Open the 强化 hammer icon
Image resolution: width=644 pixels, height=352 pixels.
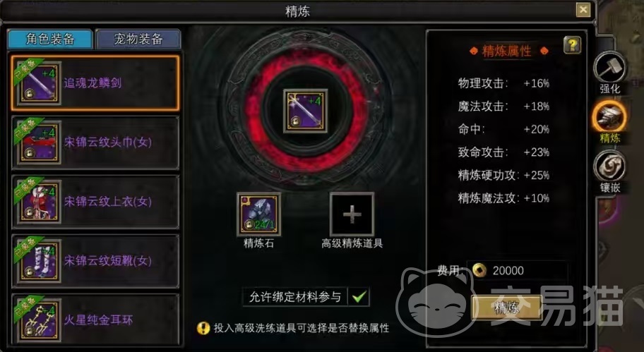point(609,67)
